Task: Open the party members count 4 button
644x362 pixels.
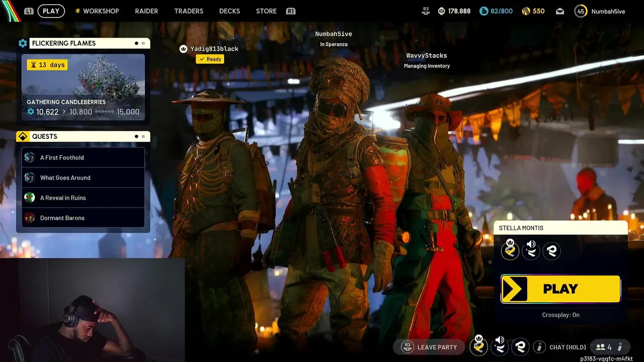Action: (x=609, y=347)
